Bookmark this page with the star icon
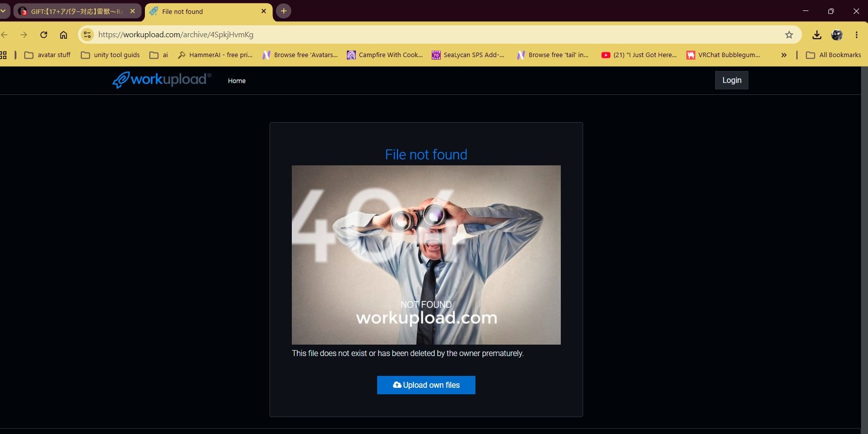 [789, 35]
